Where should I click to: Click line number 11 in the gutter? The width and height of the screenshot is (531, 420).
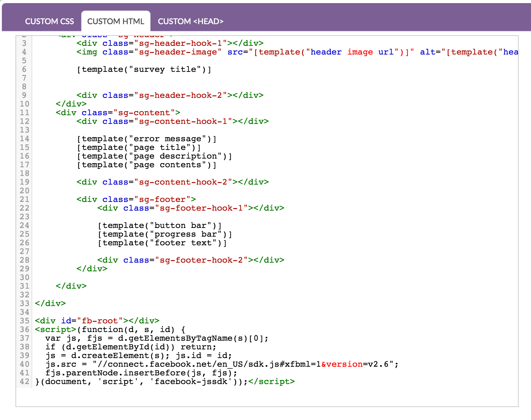tap(24, 113)
